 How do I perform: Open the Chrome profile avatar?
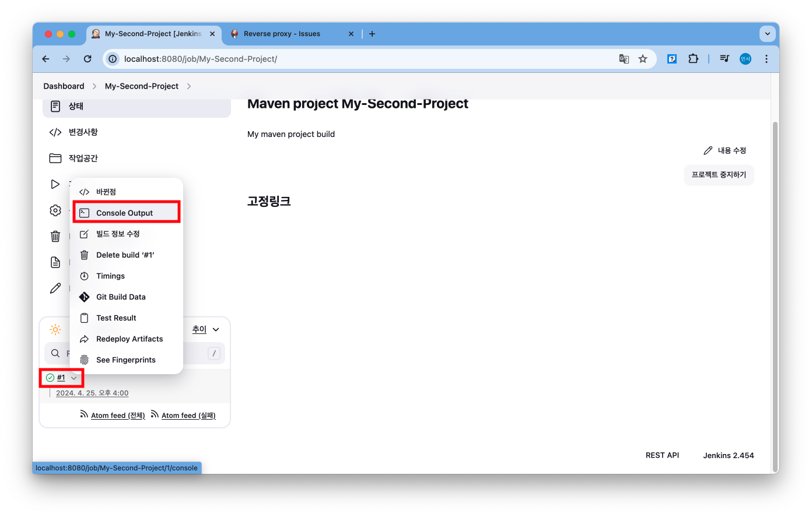coord(745,59)
